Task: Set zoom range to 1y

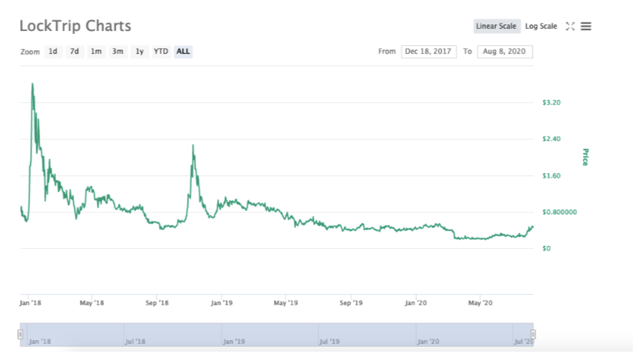Action: pos(139,51)
